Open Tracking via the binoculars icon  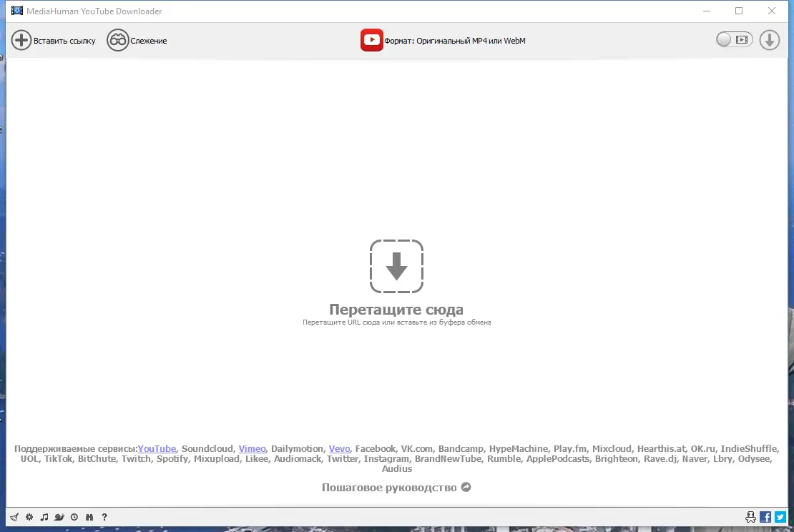click(117, 40)
